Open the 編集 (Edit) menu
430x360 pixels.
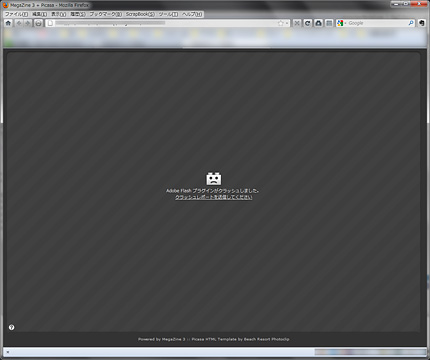pyautogui.click(x=39, y=14)
